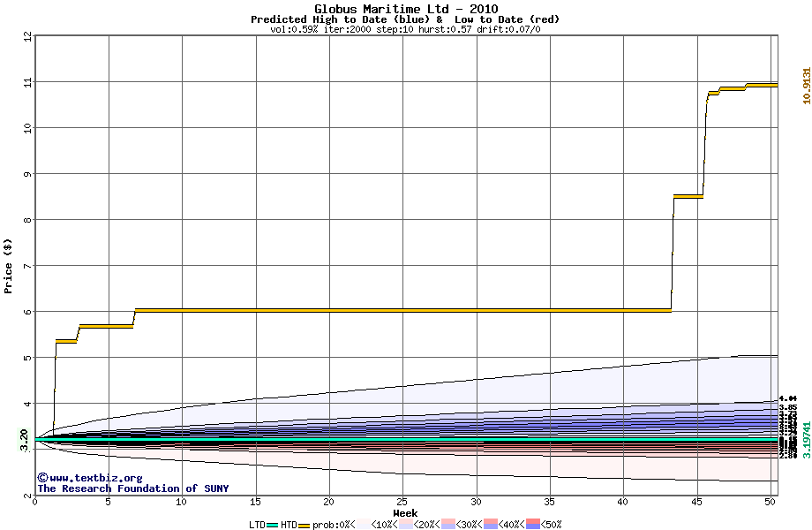Click the '<10%<' legend label

[x=384, y=525]
